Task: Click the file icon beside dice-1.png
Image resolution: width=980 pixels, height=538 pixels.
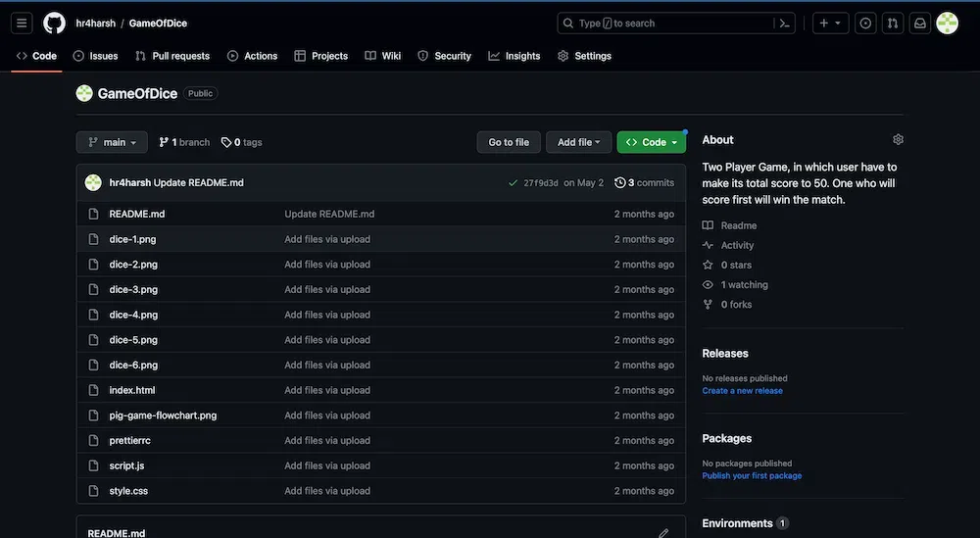Action: click(94, 239)
